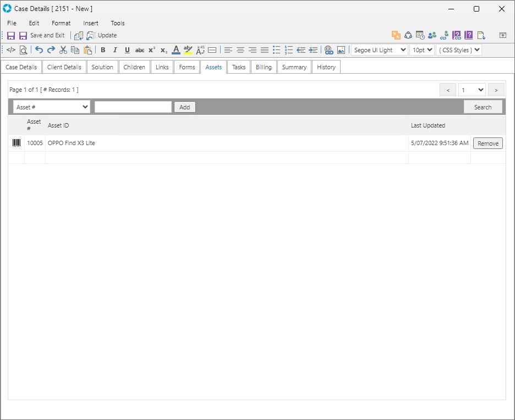Open the font color picker

point(176,50)
